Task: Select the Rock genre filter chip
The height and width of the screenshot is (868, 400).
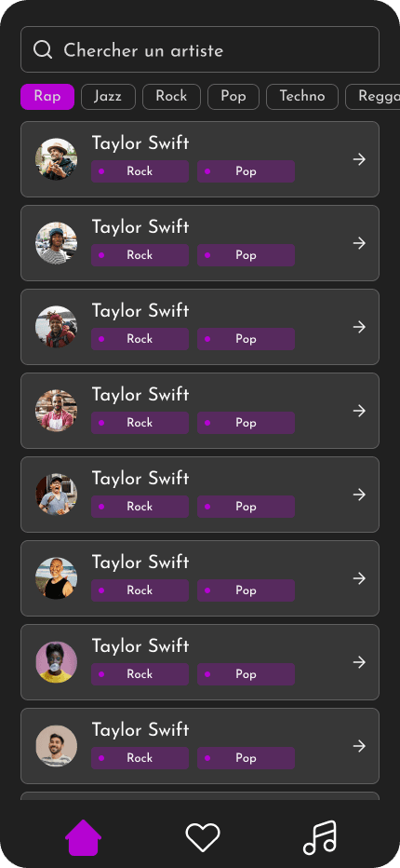Action: pyautogui.click(x=171, y=97)
